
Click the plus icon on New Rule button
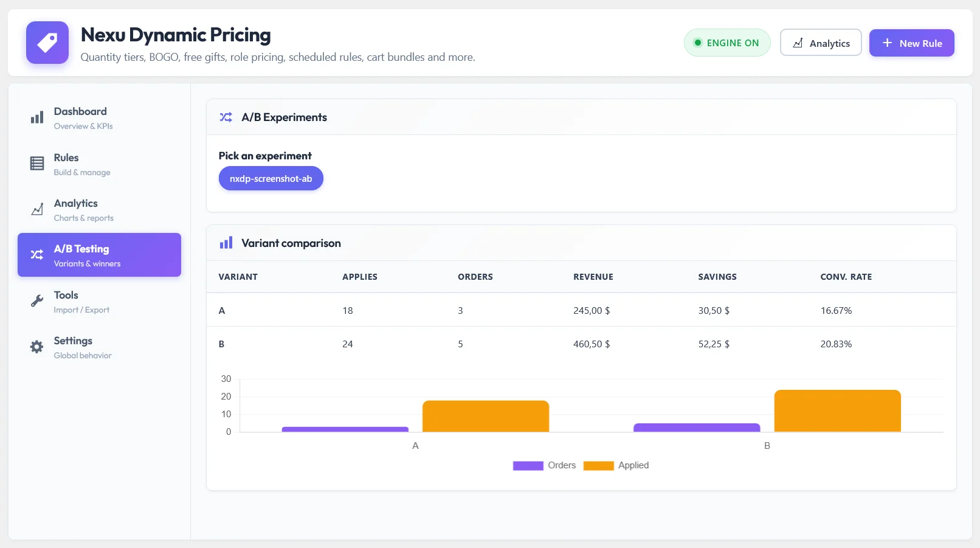pyautogui.click(x=888, y=43)
